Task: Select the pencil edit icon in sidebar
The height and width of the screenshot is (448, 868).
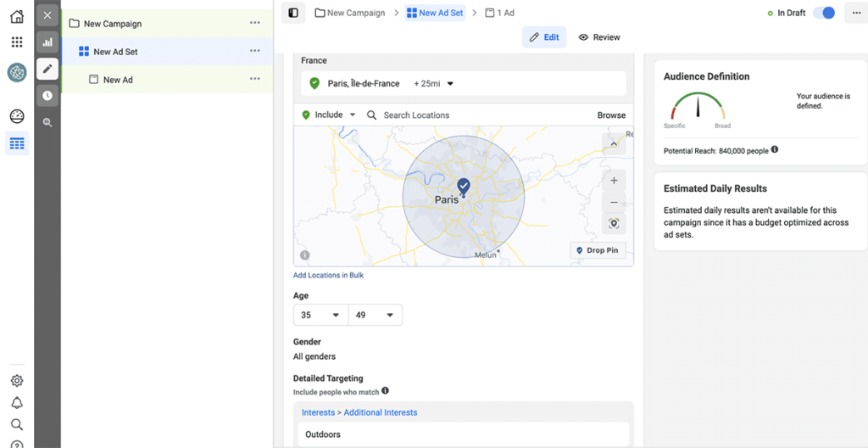Action: pos(47,69)
